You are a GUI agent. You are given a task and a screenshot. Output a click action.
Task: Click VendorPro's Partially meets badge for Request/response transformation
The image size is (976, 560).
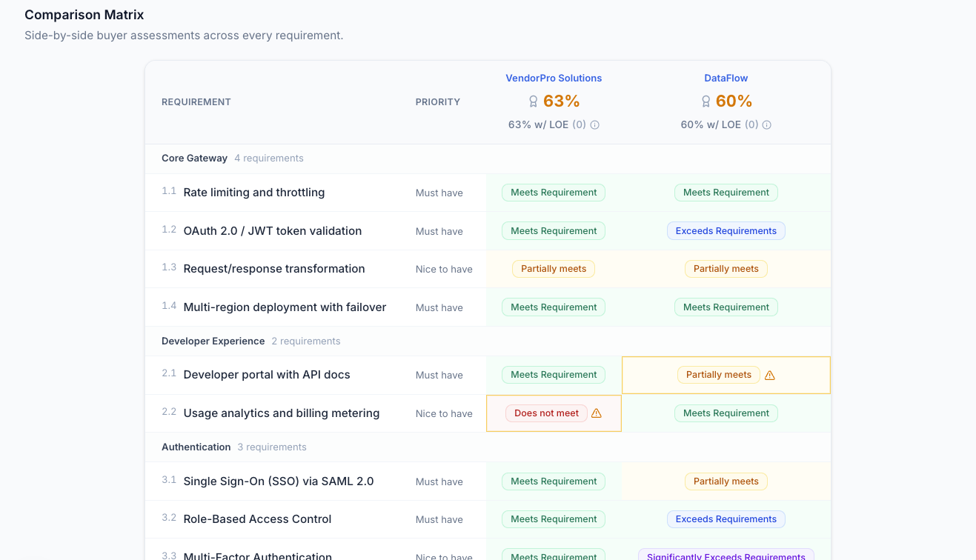point(554,269)
